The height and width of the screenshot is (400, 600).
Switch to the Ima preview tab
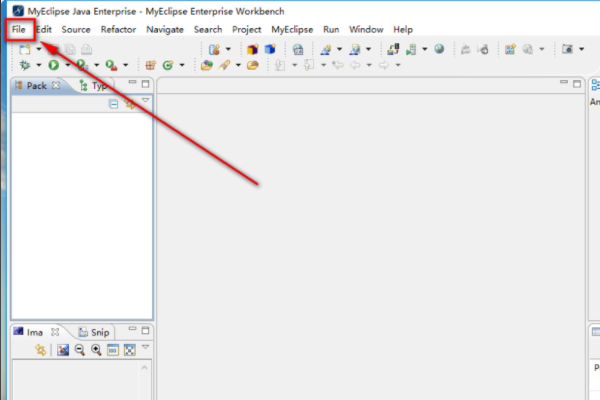[x=34, y=332]
